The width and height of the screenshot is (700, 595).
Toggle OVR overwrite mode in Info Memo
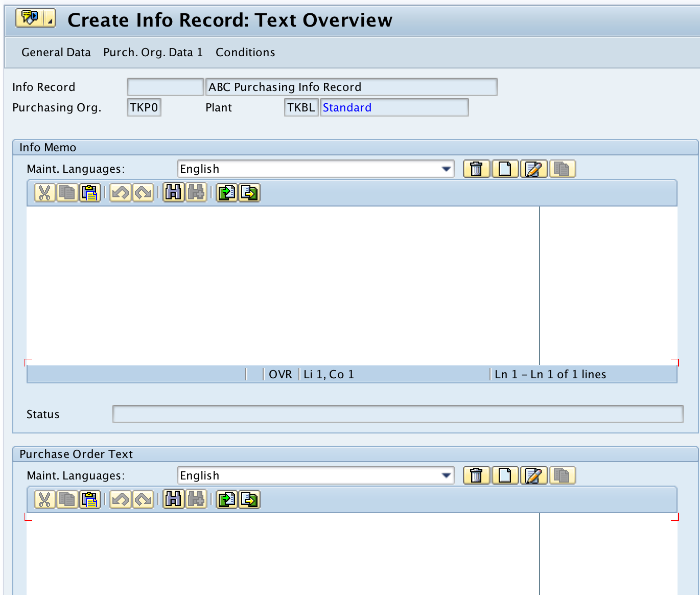click(x=281, y=374)
